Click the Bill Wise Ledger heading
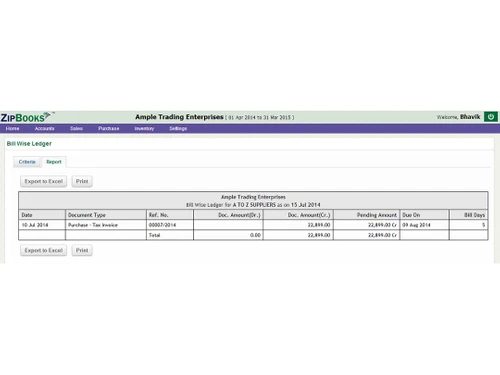This screenshot has height=375, width=500. pyautogui.click(x=29, y=144)
